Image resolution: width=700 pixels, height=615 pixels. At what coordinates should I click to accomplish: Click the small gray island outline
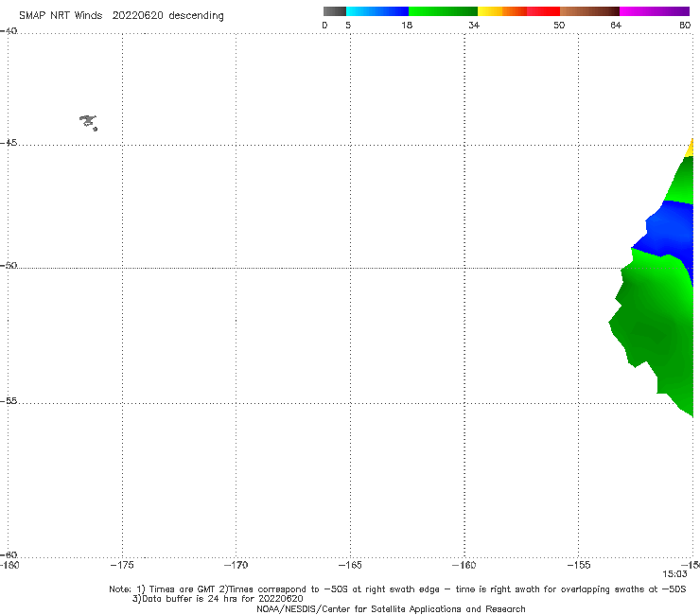[x=88, y=122]
